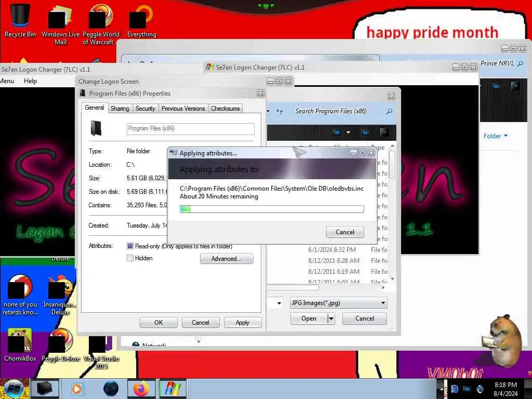Viewport: 532px width, 399px height.
Task: Switch to the Previous Versions tab
Action: point(183,108)
